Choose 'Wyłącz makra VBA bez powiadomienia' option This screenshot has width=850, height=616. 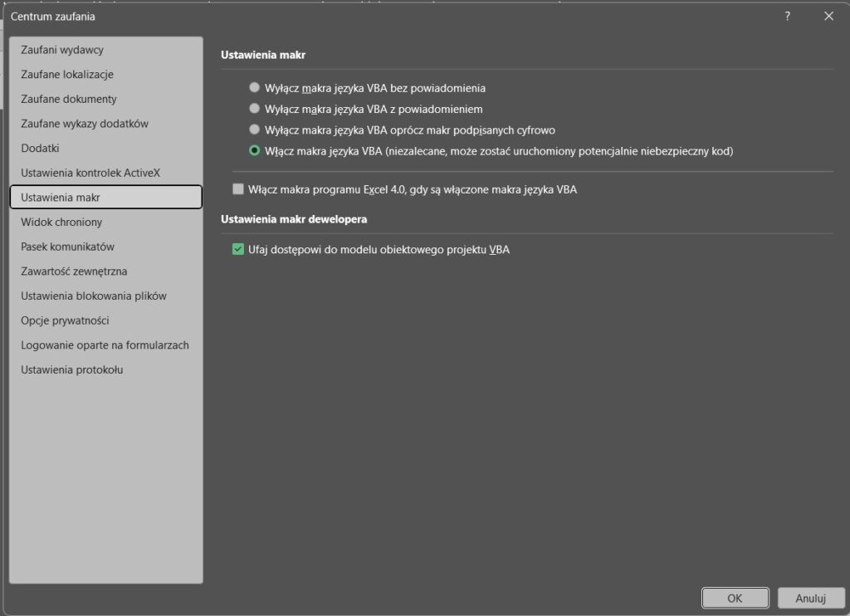(255, 87)
